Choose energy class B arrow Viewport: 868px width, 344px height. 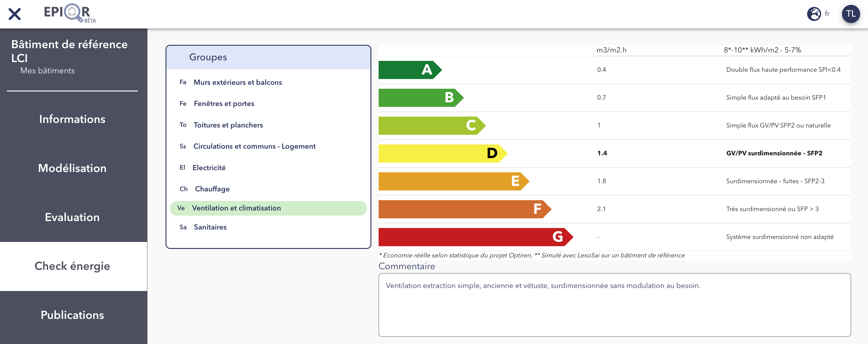click(421, 98)
